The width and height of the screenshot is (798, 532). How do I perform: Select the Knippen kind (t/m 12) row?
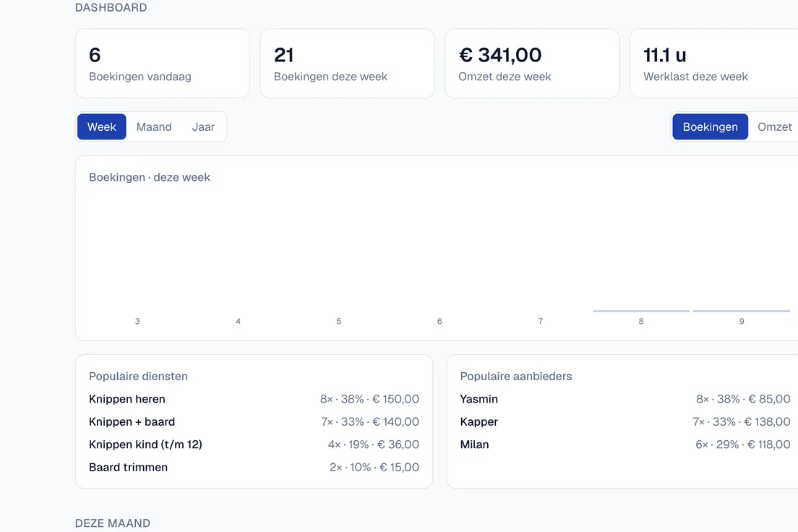[x=254, y=445]
